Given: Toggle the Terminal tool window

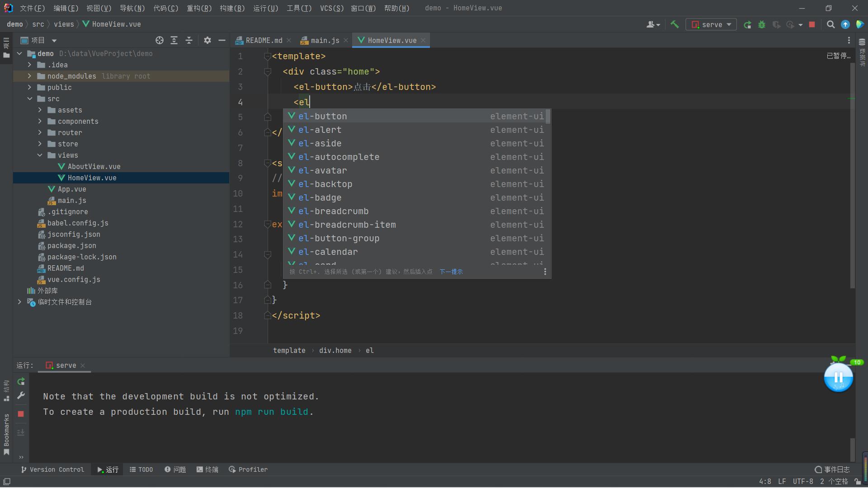Looking at the screenshot, I should (208, 469).
